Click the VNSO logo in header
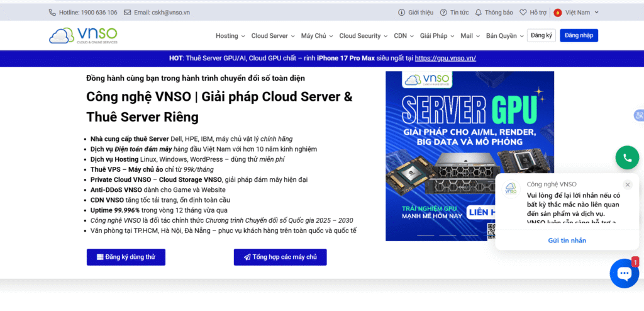The width and height of the screenshot is (644, 311). click(83, 36)
